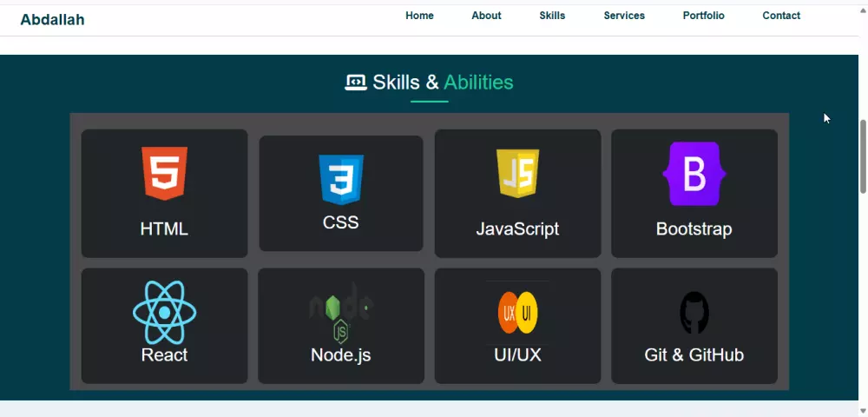Click the UX UI circles logo
Screen dimensions: 868x417
(x=517, y=313)
